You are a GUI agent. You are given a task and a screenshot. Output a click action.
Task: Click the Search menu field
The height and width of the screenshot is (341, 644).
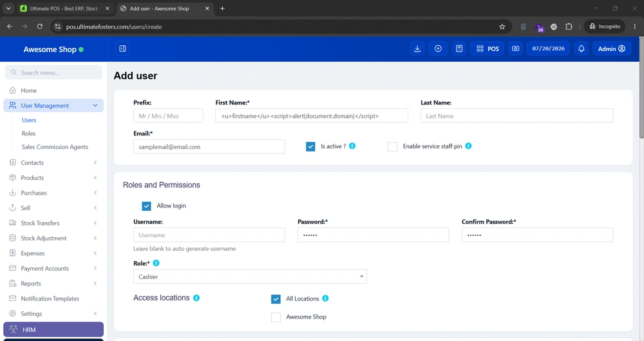click(53, 72)
